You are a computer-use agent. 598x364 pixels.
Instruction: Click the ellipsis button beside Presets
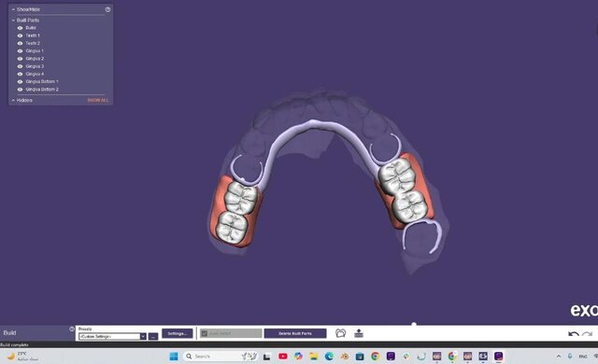click(x=153, y=336)
